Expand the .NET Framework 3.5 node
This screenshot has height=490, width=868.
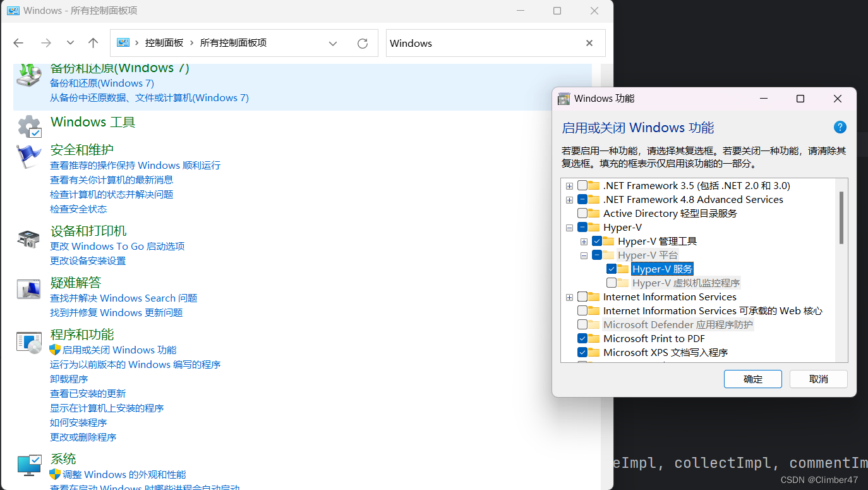(x=570, y=186)
